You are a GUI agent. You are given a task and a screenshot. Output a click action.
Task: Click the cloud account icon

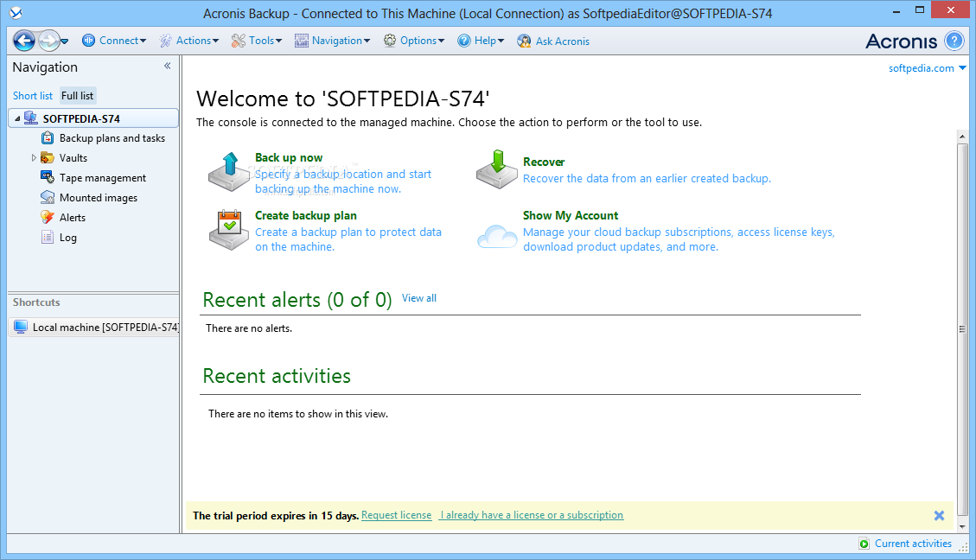coord(497,237)
